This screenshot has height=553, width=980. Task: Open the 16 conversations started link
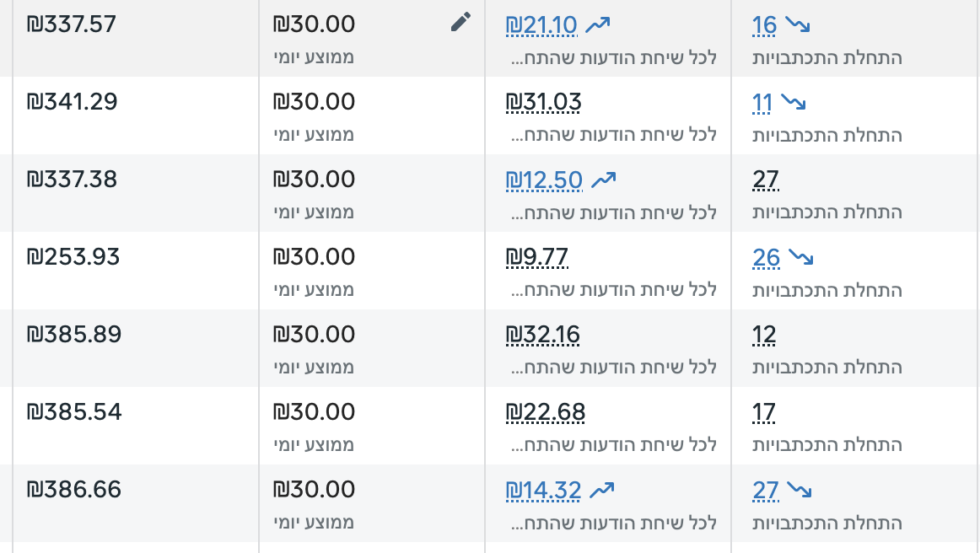coord(764,25)
